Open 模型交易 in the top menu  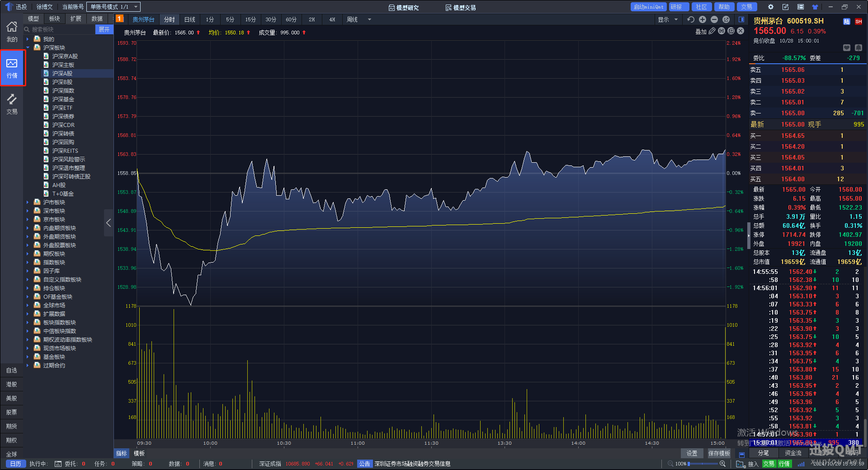461,7
